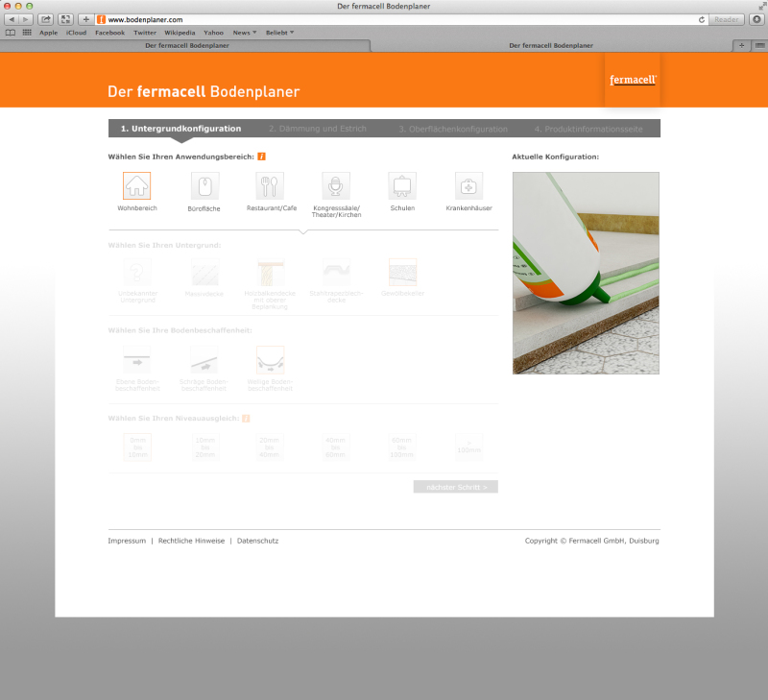Open step 2 Dämmung und Estrich
768x700 pixels.
click(x=318, y=129)
